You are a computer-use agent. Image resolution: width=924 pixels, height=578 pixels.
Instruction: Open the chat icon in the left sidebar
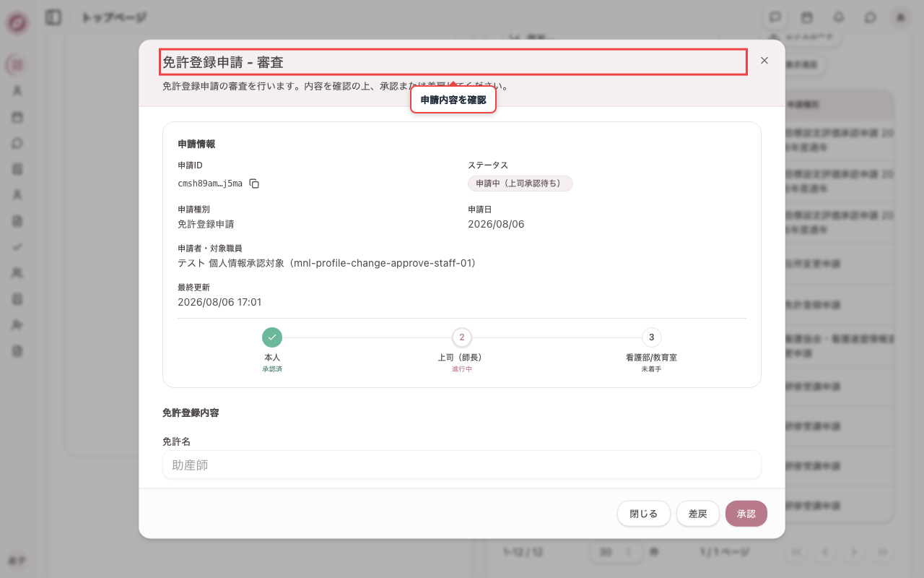click(x=17, y=143)
